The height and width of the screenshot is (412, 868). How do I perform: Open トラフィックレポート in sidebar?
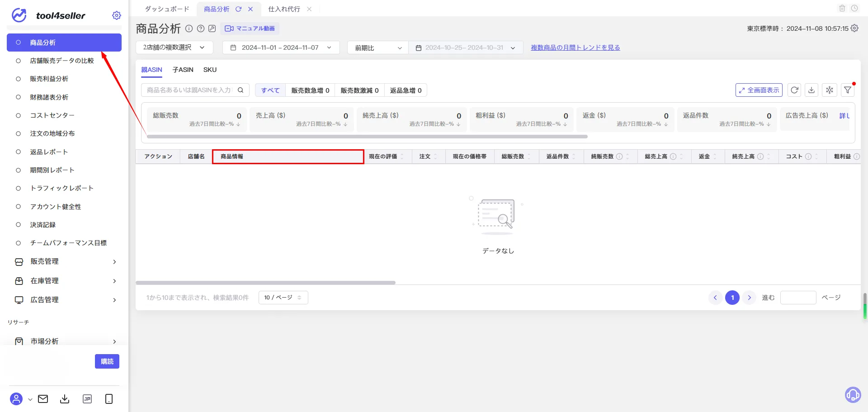pos(62,188)
